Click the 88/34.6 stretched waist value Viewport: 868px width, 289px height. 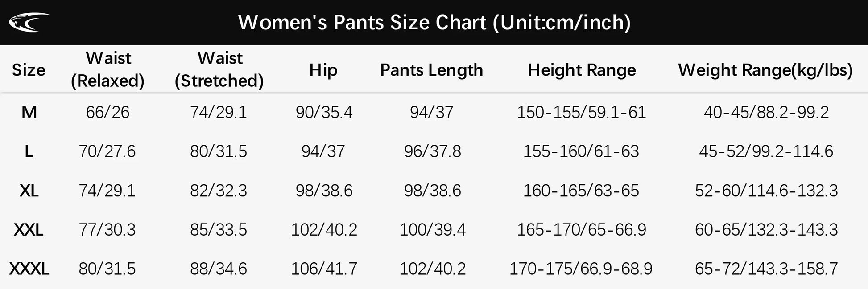(x=219, y=269)
